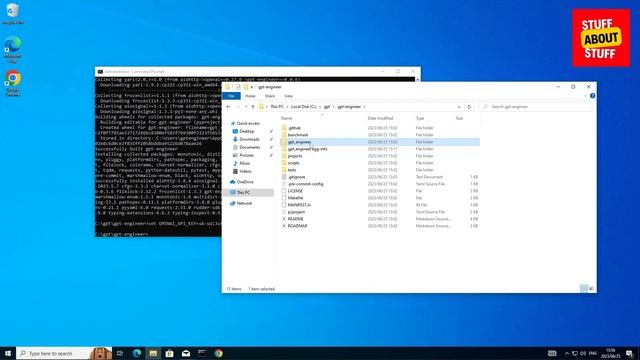This screenshot has height=360, width=640.
Task: Open Videos in navigation pane
Action: [245, 171]
